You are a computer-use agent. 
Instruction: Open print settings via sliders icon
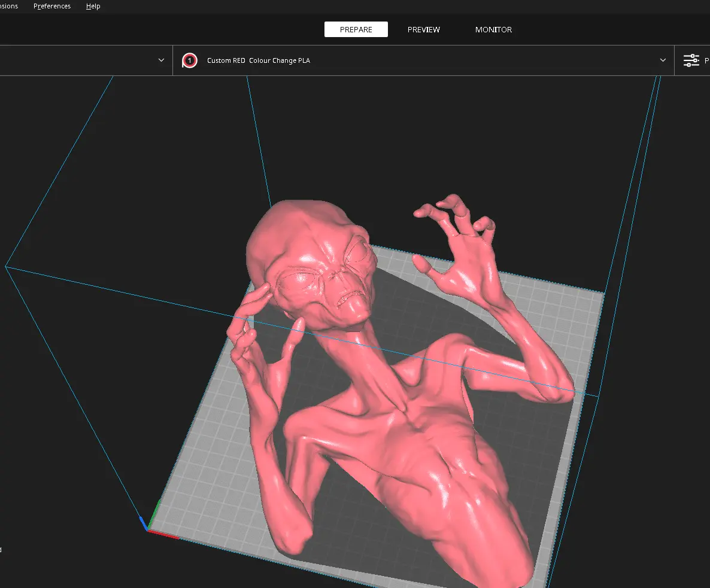tap(691, 60)
